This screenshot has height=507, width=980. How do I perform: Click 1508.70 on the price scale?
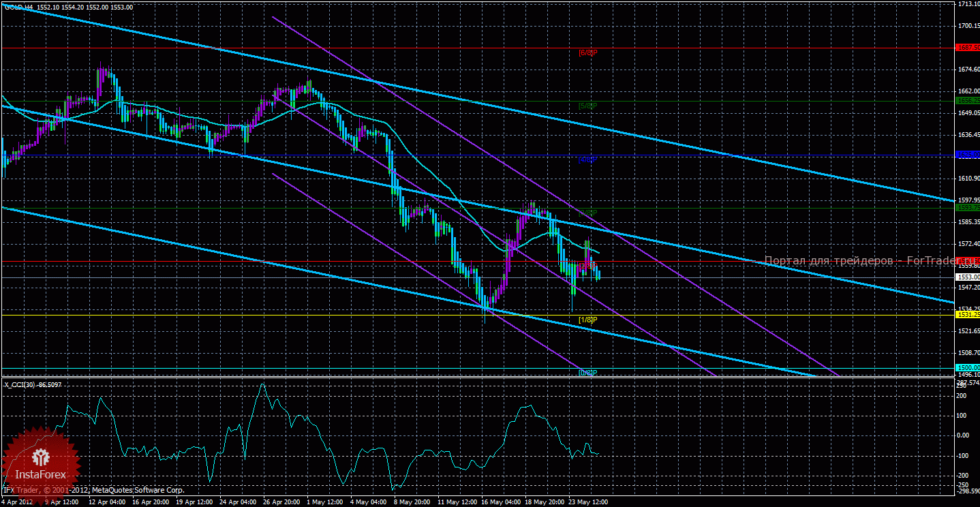pos(968,353)
